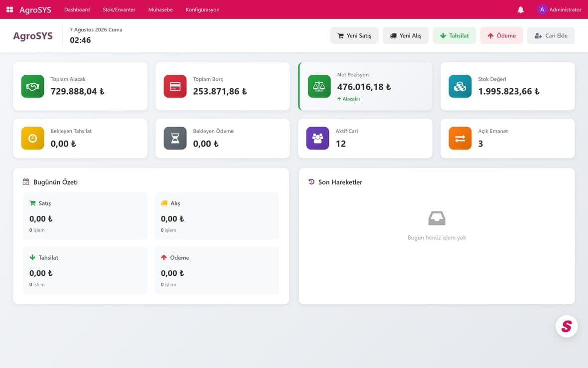Click the AgroSYS brand in the top bar
The height and width of the screenshot is (368, 588).
[35, 10]
